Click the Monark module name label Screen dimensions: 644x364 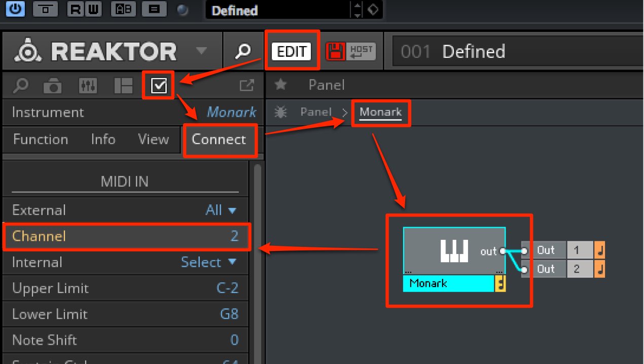[x=449, y=283]
